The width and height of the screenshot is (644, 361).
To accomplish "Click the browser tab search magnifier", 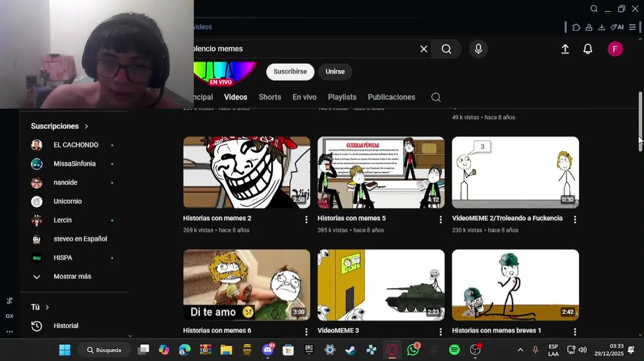I will (x=594, y=9).
